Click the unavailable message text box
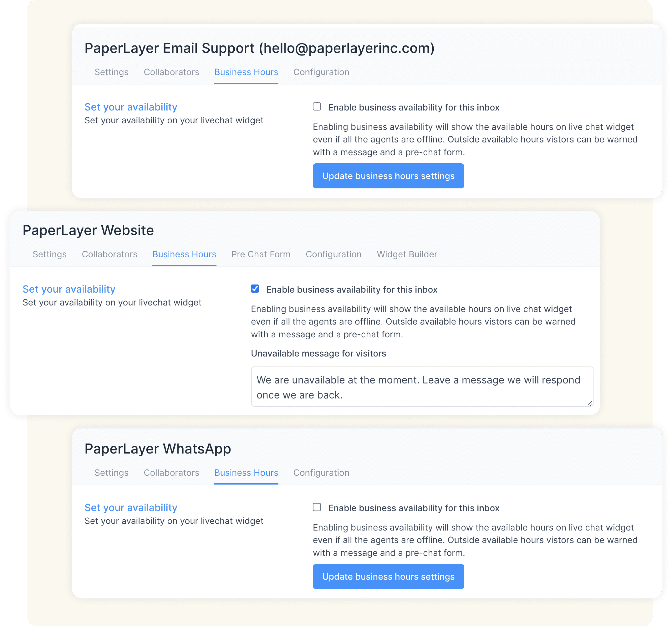This screenshot has width=672, height=626. click(x=422, y=387)
